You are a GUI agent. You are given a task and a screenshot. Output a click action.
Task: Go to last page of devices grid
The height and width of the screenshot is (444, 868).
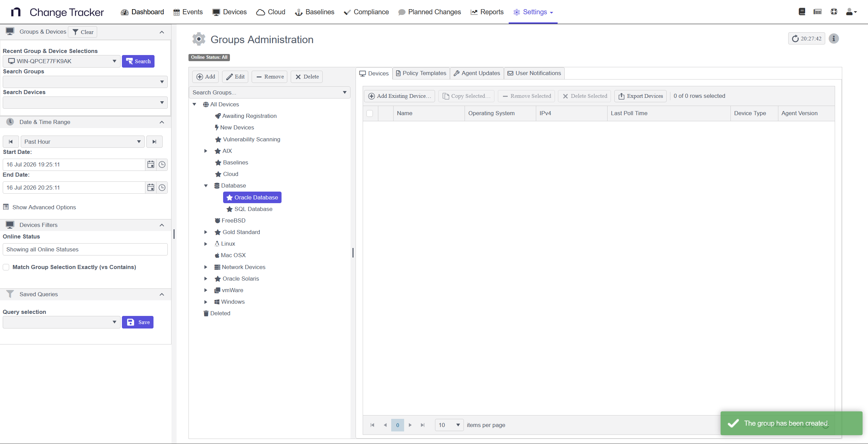423,425
